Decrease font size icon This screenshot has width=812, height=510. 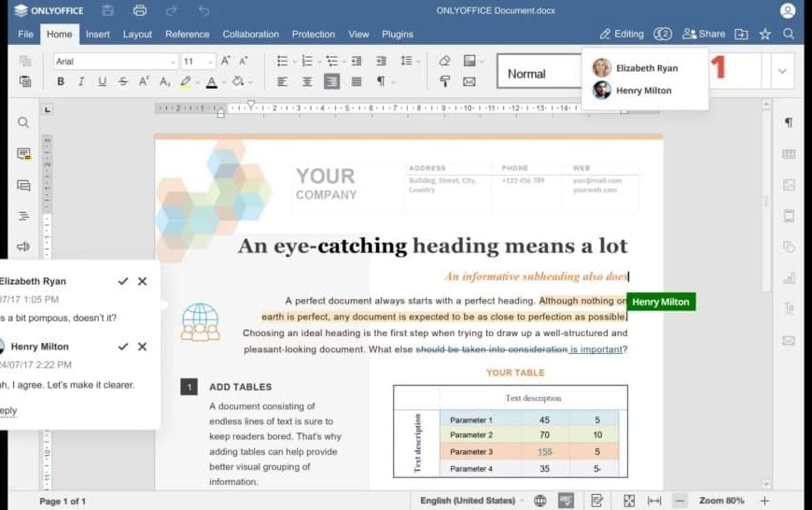tap(244, 61)
